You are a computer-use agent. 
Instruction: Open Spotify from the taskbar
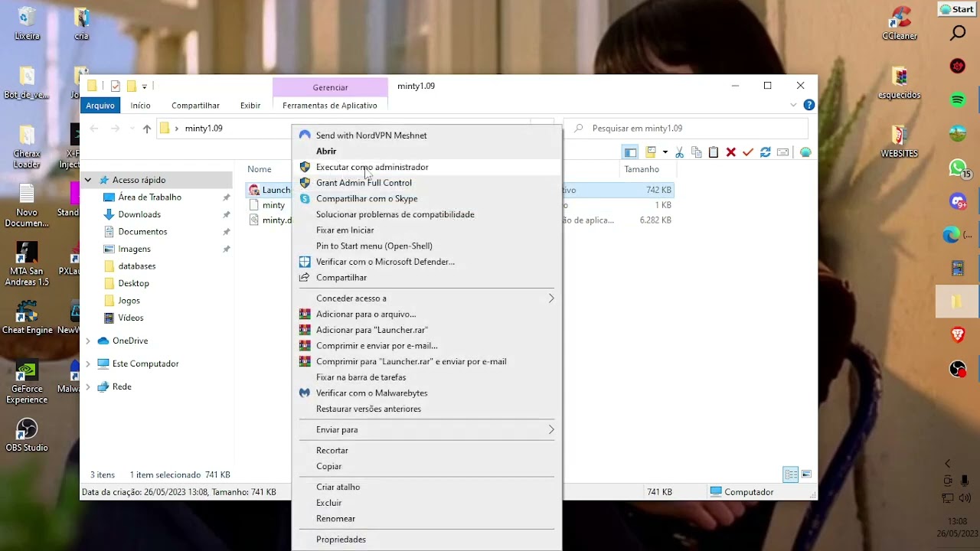[x=958, y=100]
